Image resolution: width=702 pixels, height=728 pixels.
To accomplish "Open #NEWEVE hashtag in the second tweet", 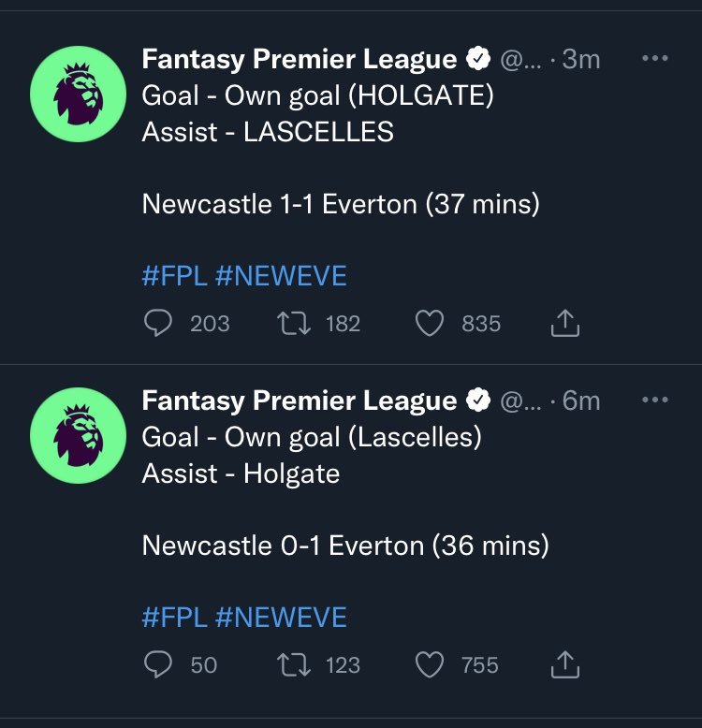I will pyautogui.click(x=281, y=618).
